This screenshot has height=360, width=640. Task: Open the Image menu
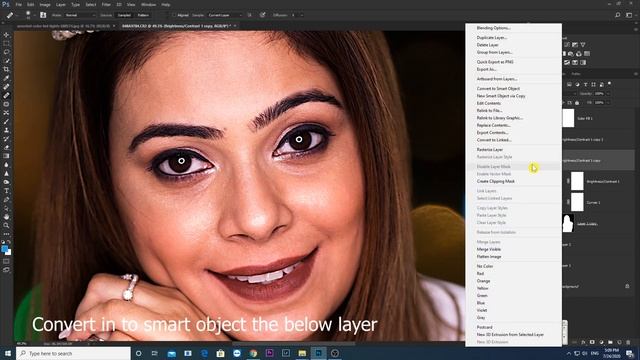click(x=45, y=4)
